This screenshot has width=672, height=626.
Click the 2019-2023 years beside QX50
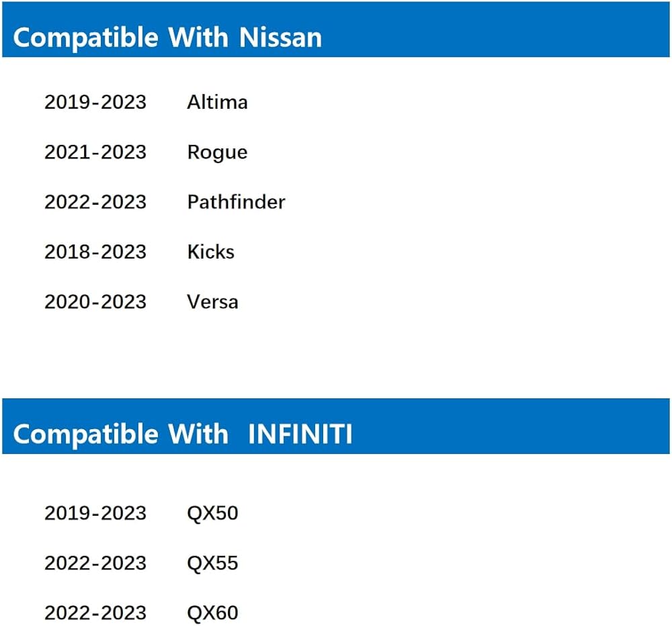[95, 513]
